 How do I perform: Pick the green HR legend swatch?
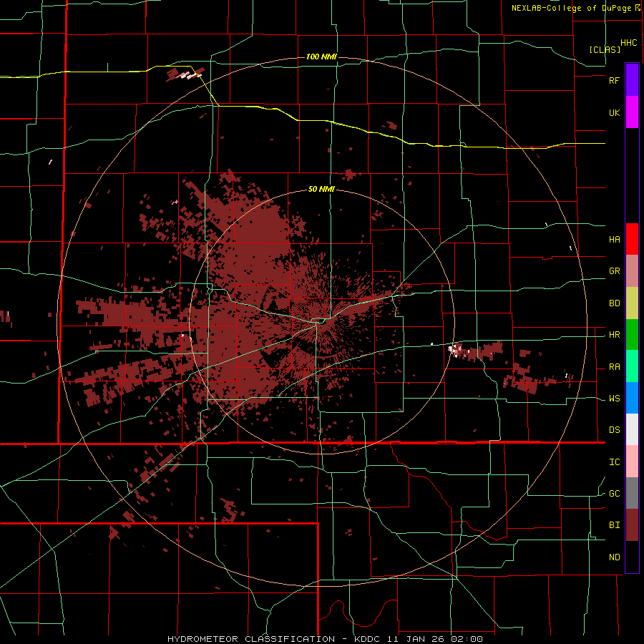(x=632, y=335)
